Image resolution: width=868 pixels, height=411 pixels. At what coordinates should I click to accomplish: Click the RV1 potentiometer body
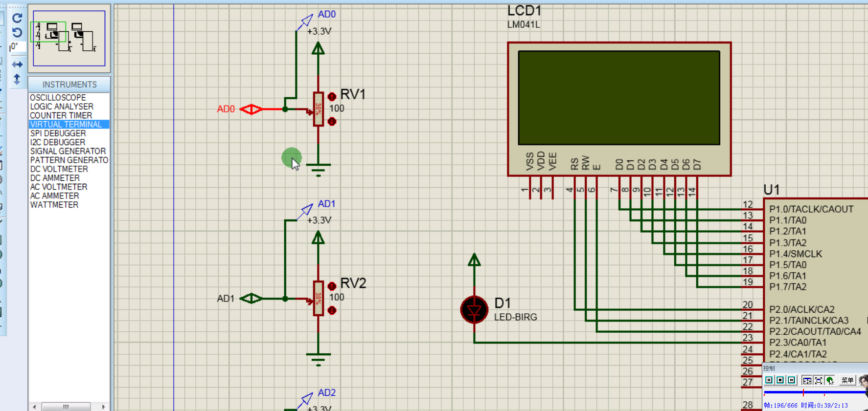coord(319,109)
